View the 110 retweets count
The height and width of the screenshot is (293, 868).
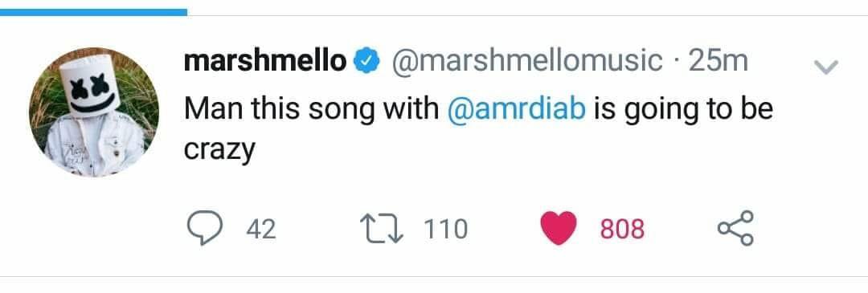pyautogui.click(x=445, y=229)
